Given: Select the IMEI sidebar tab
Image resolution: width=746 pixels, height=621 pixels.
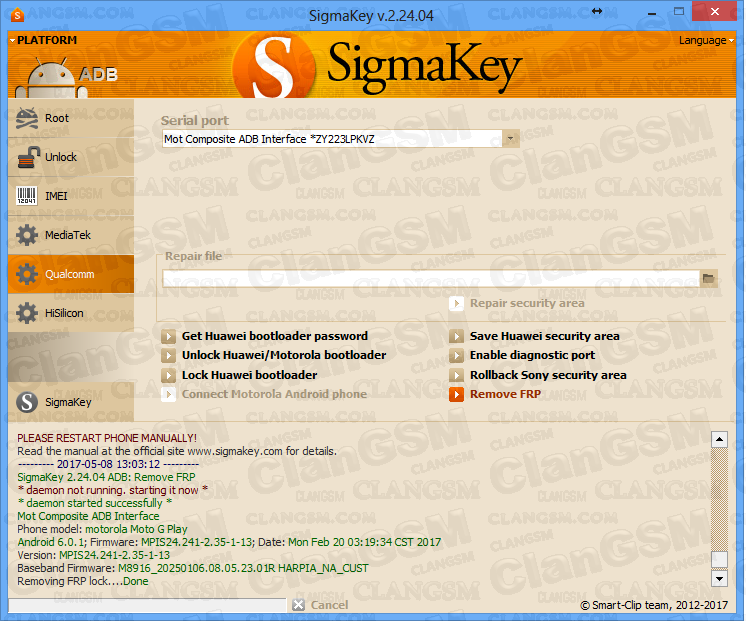Looking at the screenshot, I should point(71,196).
